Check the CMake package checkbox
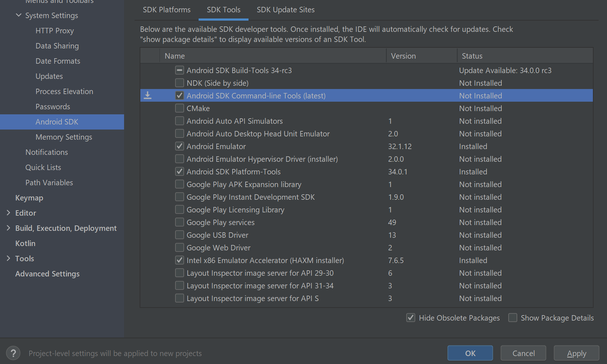 pyautogui.click(x=179, y=108)
